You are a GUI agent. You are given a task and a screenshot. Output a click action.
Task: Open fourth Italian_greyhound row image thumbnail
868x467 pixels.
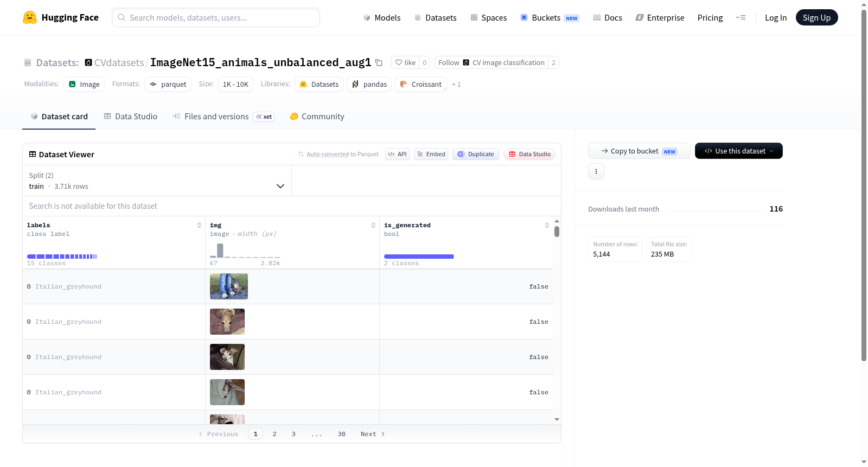227,392
